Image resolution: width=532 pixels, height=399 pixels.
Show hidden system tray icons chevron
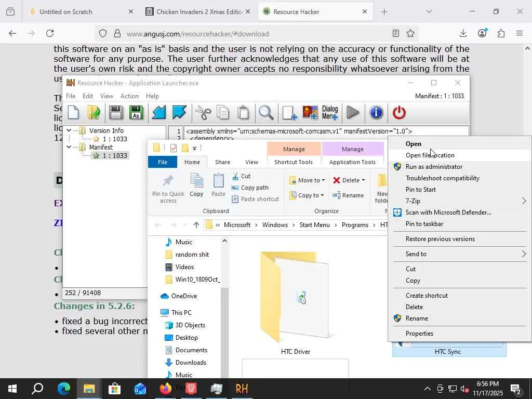pyautogui.click(x=428, y=389)
